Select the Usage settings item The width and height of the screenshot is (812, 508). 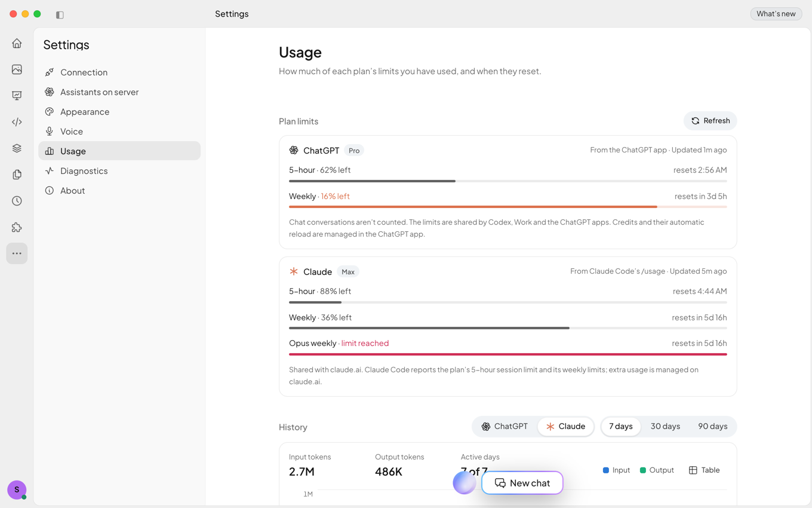119,151
